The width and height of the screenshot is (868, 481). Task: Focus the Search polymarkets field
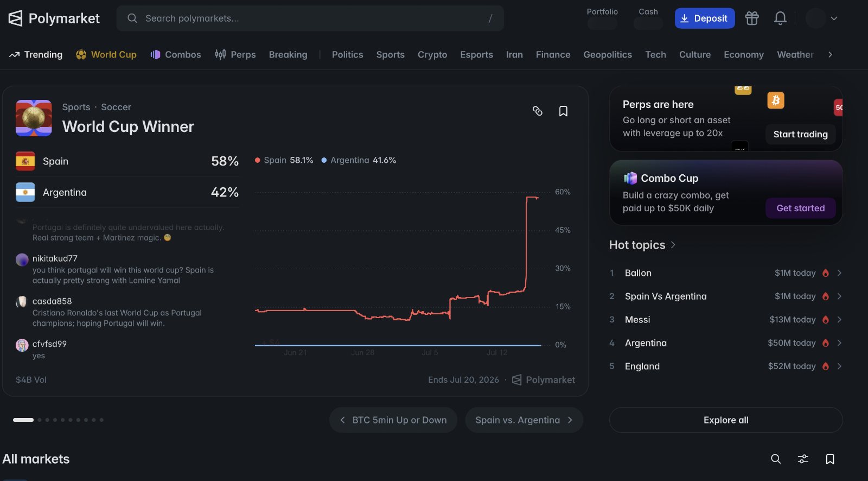310,18
